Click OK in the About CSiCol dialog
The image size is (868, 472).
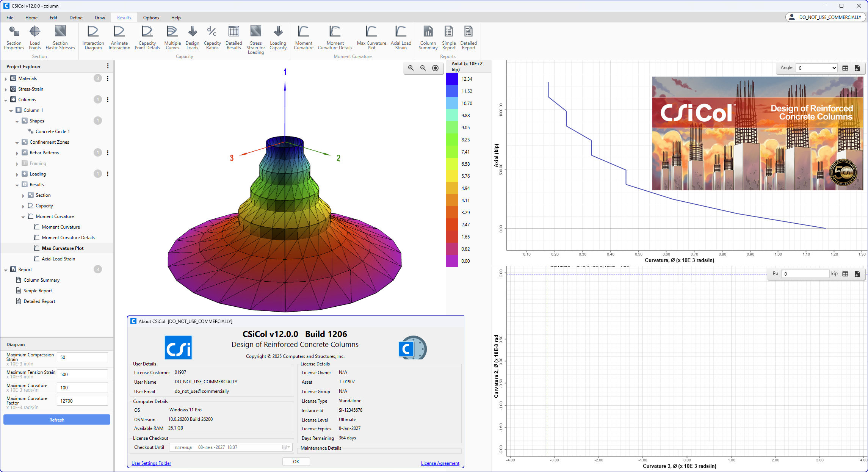tap(296, 461)
